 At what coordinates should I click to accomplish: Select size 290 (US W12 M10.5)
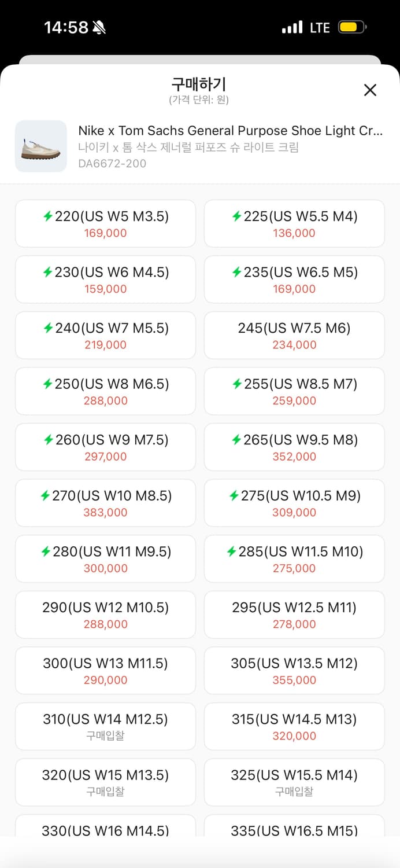click(x=105, y=615)
